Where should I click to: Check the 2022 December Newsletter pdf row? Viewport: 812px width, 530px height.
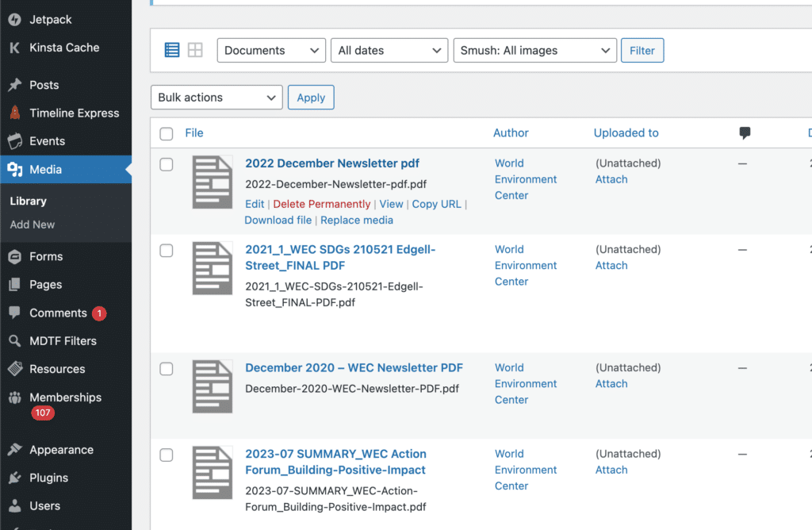[x=167, y=164]
